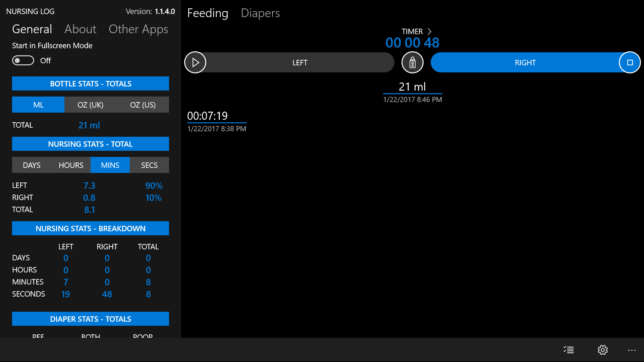644x362 pixels.
Task: Switch to the Diapers tab
Action: point(260,13)
